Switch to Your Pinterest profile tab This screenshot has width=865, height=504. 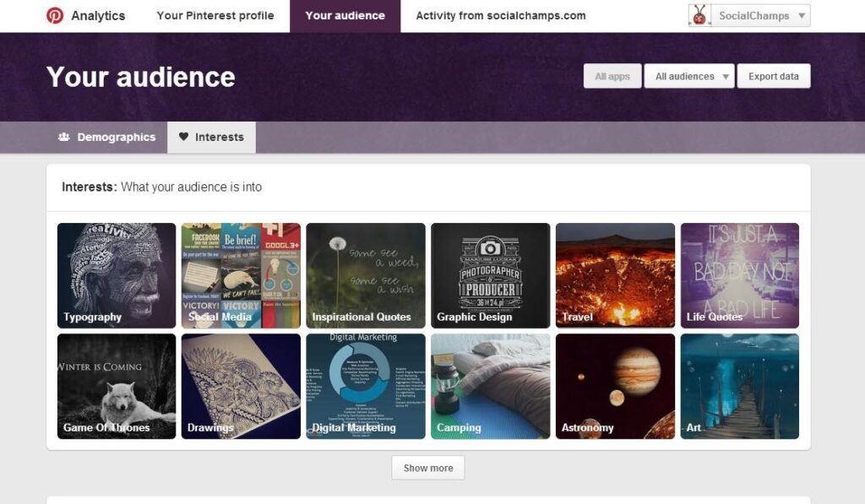coord(215,16)
